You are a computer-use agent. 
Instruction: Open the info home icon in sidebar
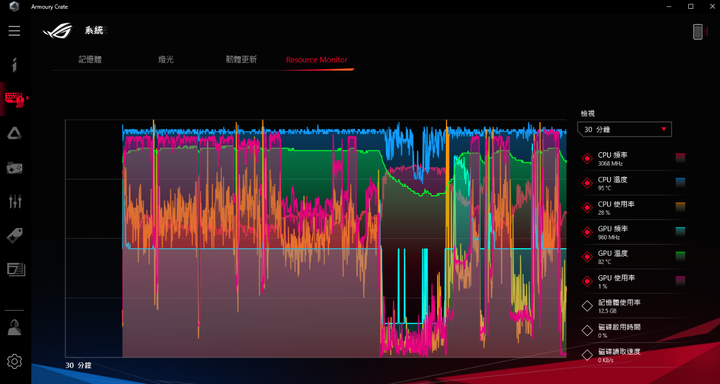(15, 65)
